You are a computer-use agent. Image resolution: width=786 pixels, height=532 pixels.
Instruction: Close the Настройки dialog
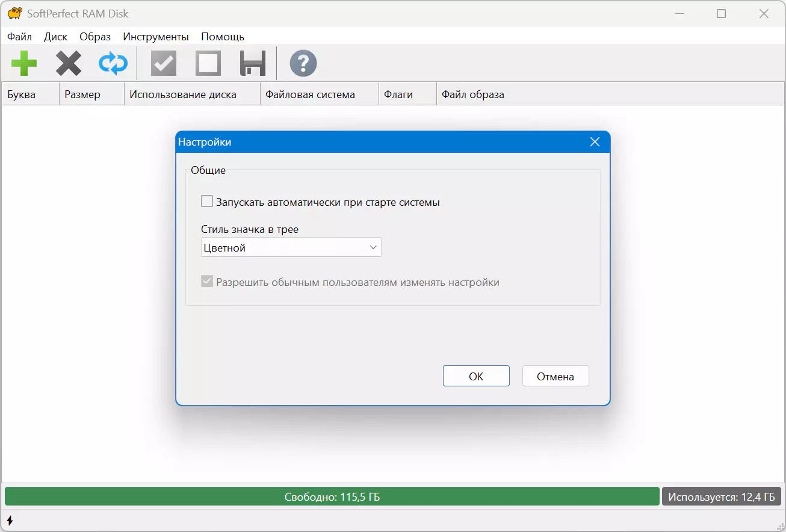click(595, 142)
